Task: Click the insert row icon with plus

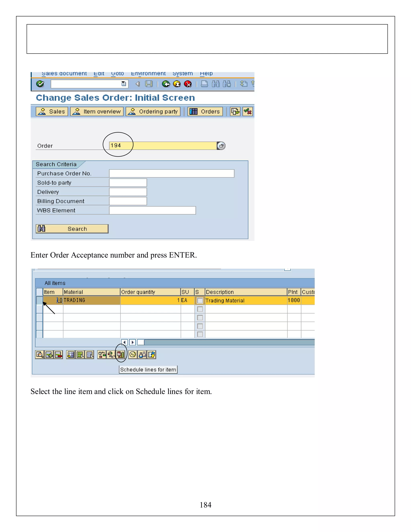Action: pos(49,355)
